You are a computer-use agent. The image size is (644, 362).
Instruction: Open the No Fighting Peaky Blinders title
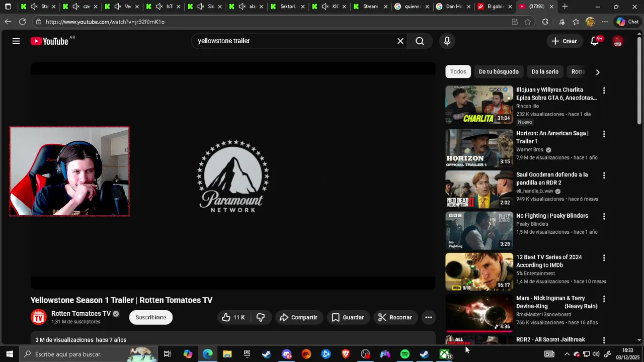click(552, 216)
